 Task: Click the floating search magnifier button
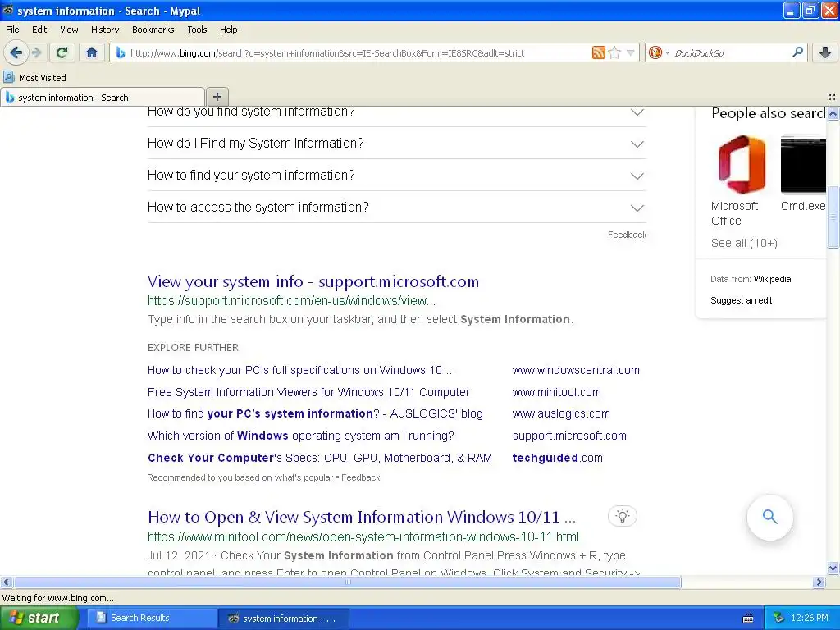[769, 517]
